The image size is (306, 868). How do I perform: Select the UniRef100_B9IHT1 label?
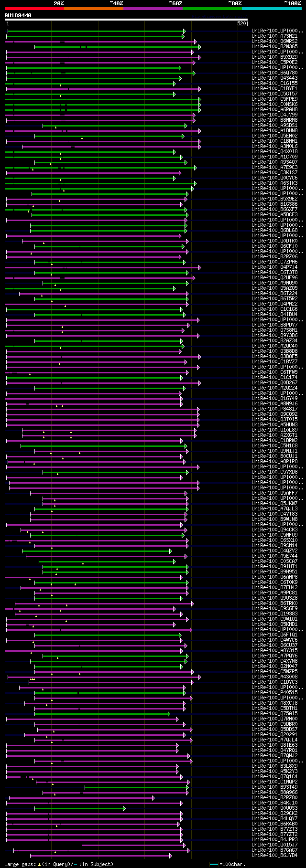(x=274, y=567)
